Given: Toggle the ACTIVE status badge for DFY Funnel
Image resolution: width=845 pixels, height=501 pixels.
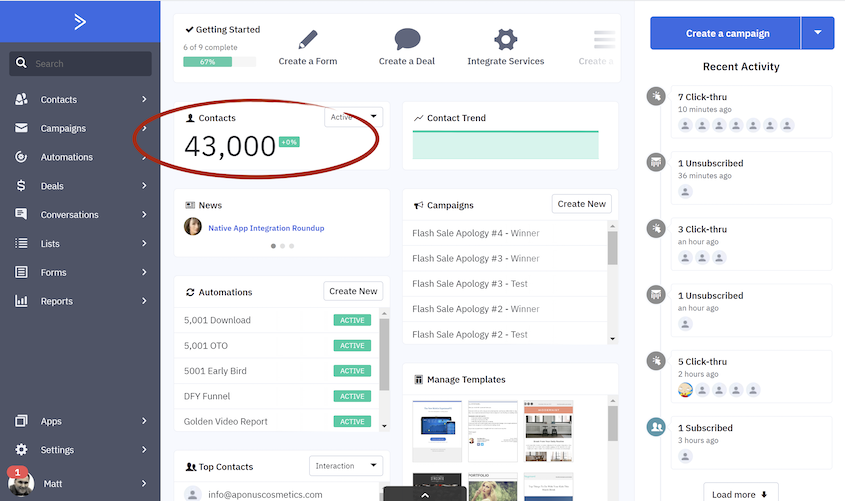Looking at the screenshot, I should [x=352, y=396].
